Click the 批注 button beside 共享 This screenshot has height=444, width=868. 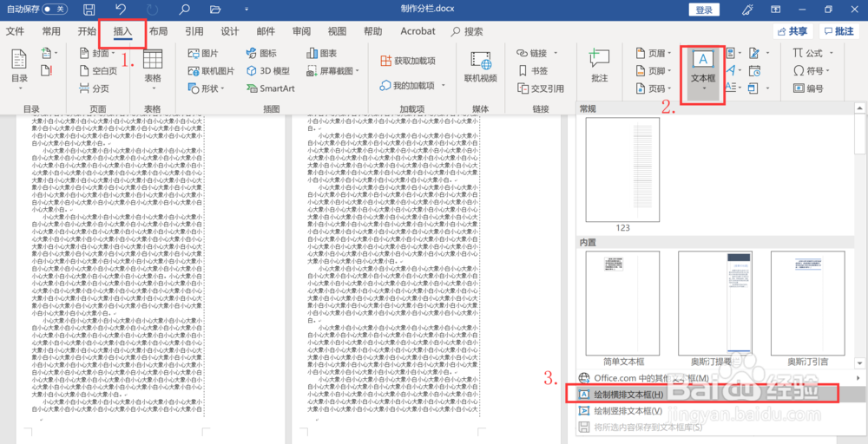839,31
